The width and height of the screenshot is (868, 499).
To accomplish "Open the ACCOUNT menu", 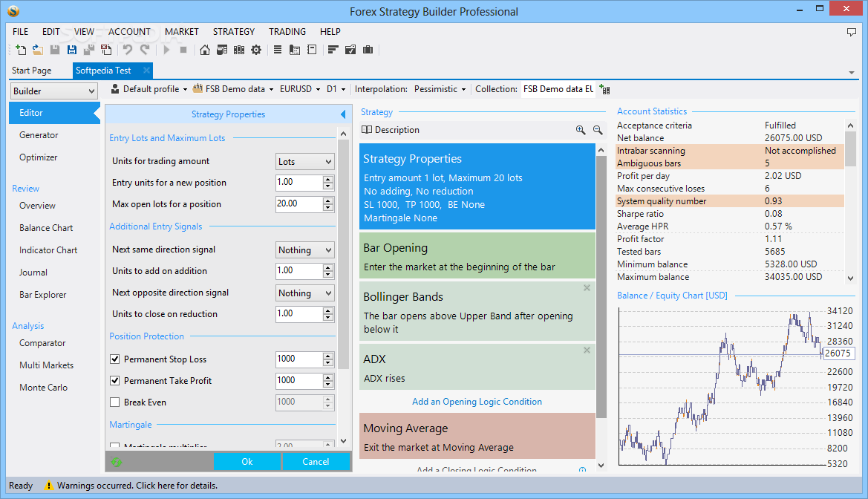I will [129, 32].
